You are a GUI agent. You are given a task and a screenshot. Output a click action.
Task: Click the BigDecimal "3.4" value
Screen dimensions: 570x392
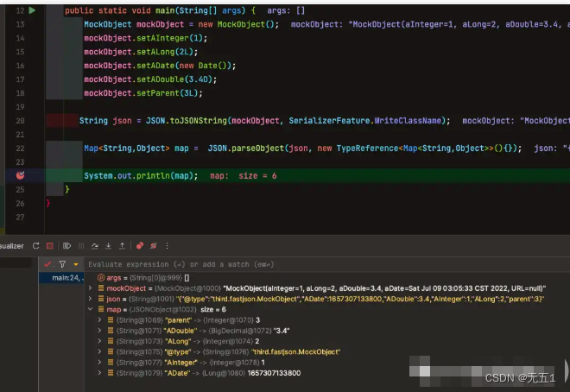[x=282, y=331]
